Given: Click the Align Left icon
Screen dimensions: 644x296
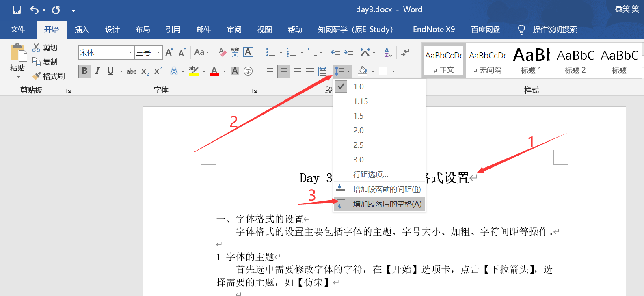Looking at the screenshot, I should 271,71.
